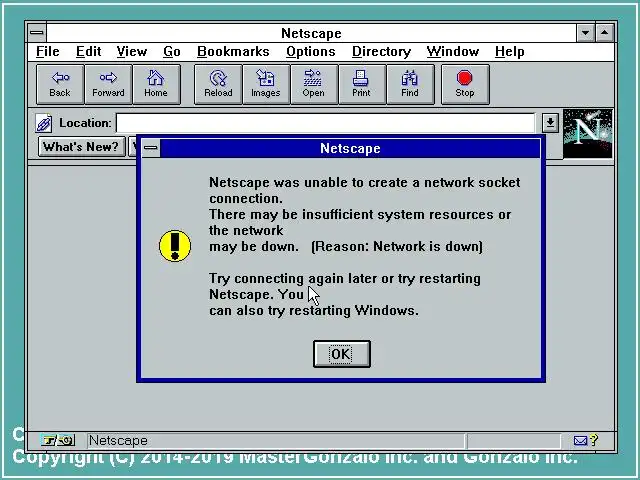Load Images toolbar button
The image size is (640, 480).
pyautogui.click(x=266, y=84)
